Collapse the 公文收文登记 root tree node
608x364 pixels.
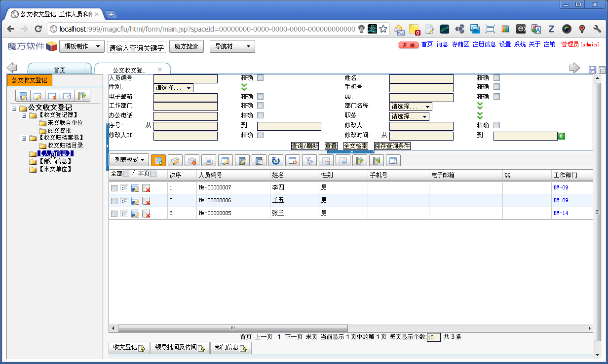14,108
